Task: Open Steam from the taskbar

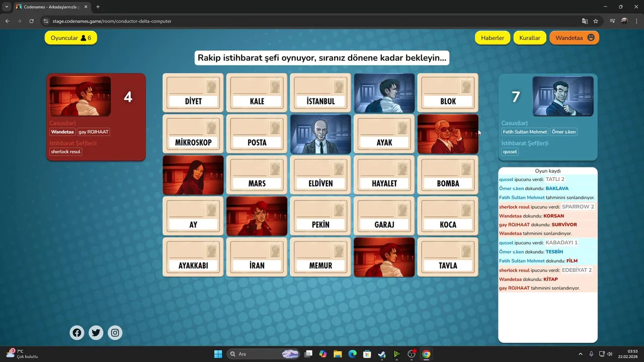Action: tap(382, 354)
